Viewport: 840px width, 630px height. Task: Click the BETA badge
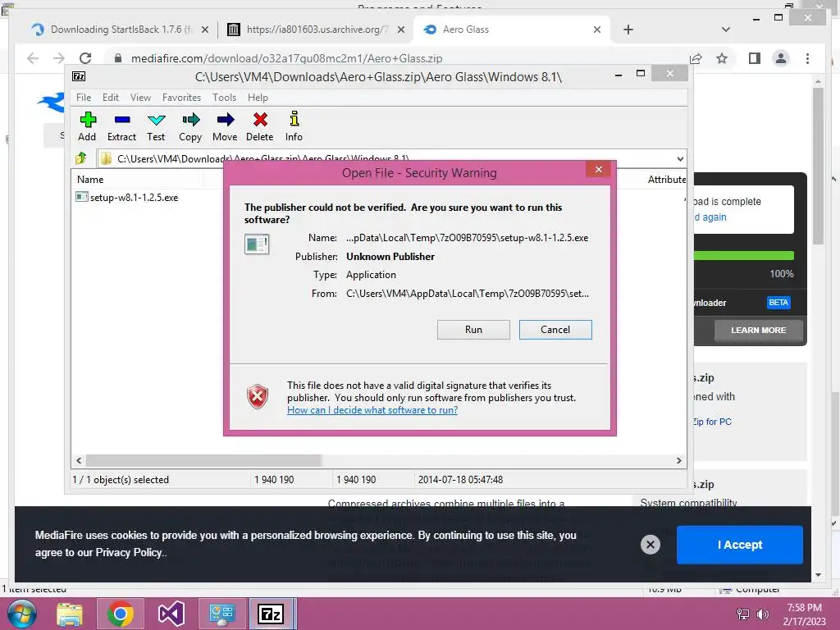(x=778, y=303)
